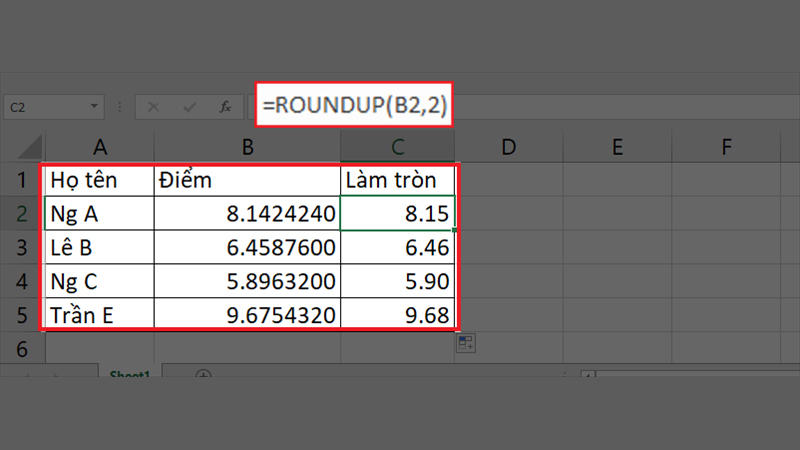Select the rounded value 9.68
Viewport: 800px width, 450px height.
tap(397, 315)
